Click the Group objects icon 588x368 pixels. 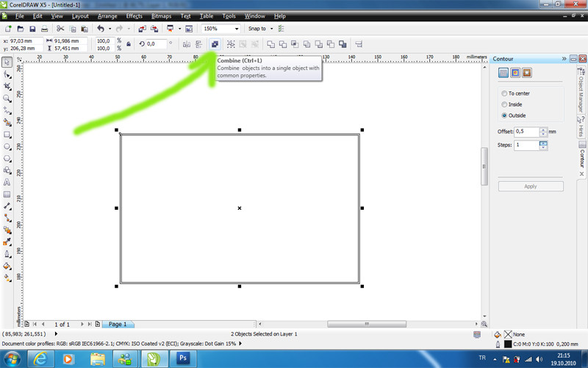231,44
